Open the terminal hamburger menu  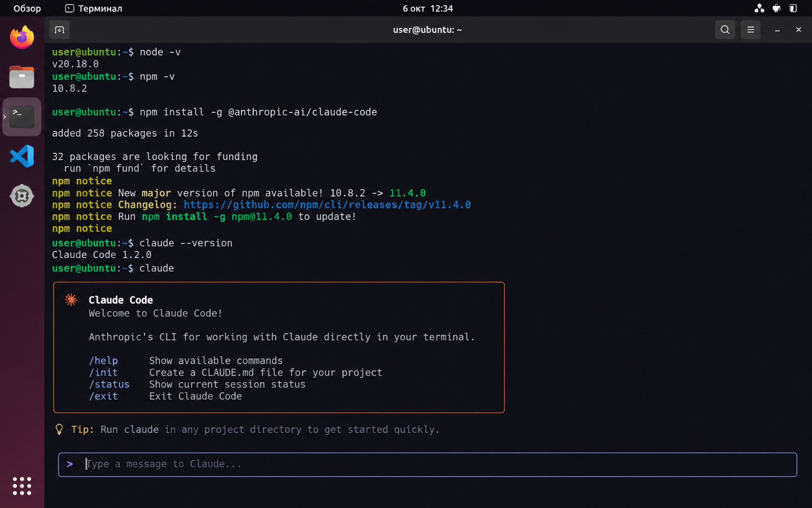point(751,30)
